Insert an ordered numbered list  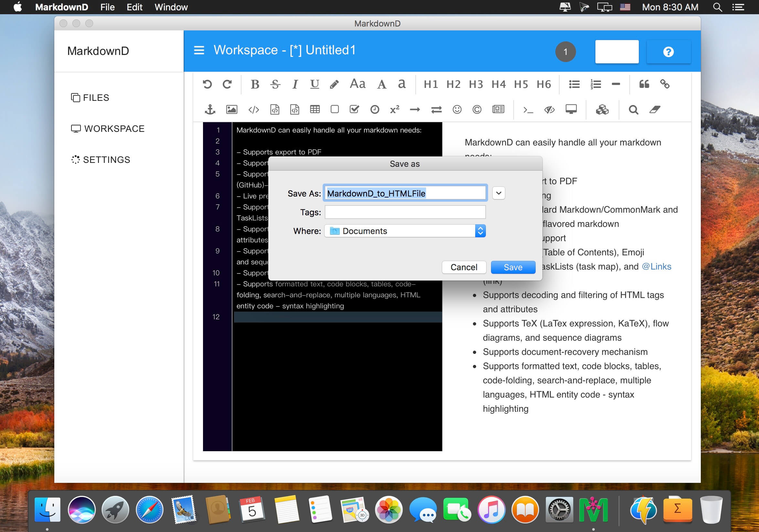(x=595, y=84)
